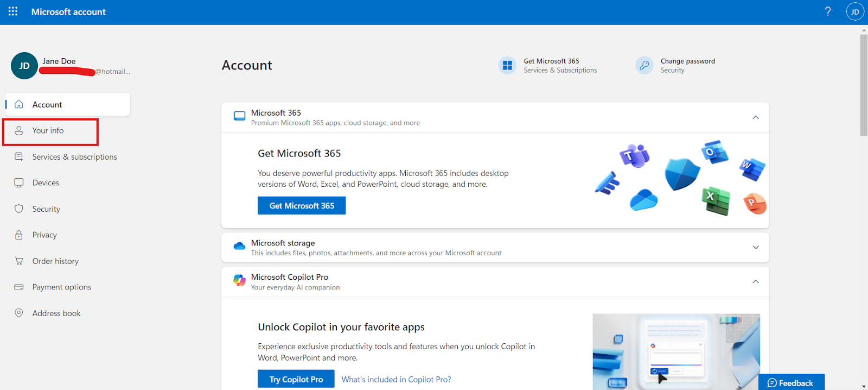Click the Feedback button
The height and width of the screenshot is (390, 868).
coord(792,382)
